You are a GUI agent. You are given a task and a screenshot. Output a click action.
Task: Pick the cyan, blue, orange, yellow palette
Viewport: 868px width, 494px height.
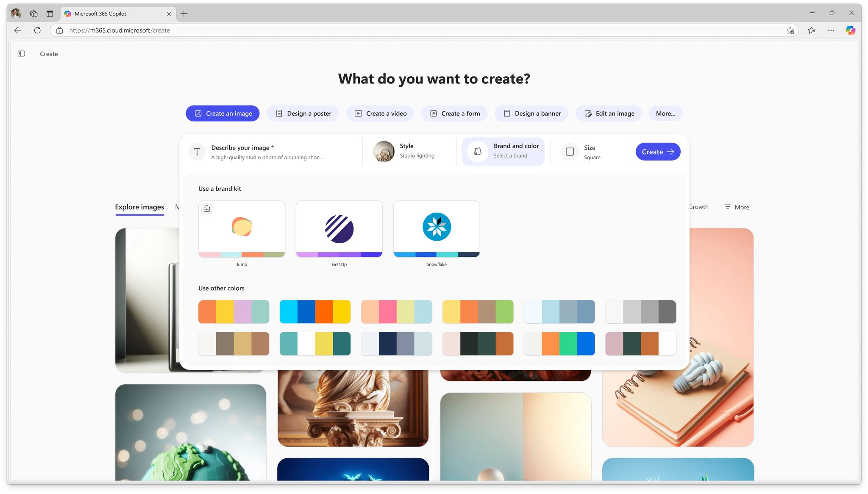click(x=315, y=311)
